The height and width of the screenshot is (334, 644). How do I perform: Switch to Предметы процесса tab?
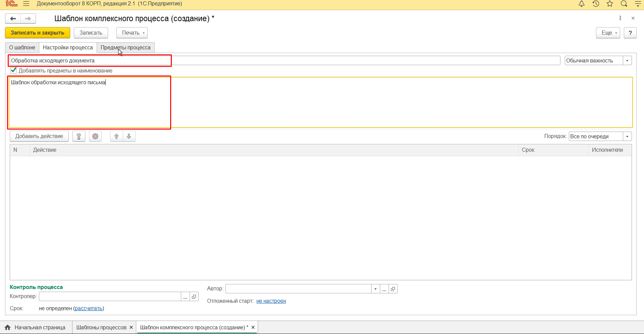(x=126, y=48)
